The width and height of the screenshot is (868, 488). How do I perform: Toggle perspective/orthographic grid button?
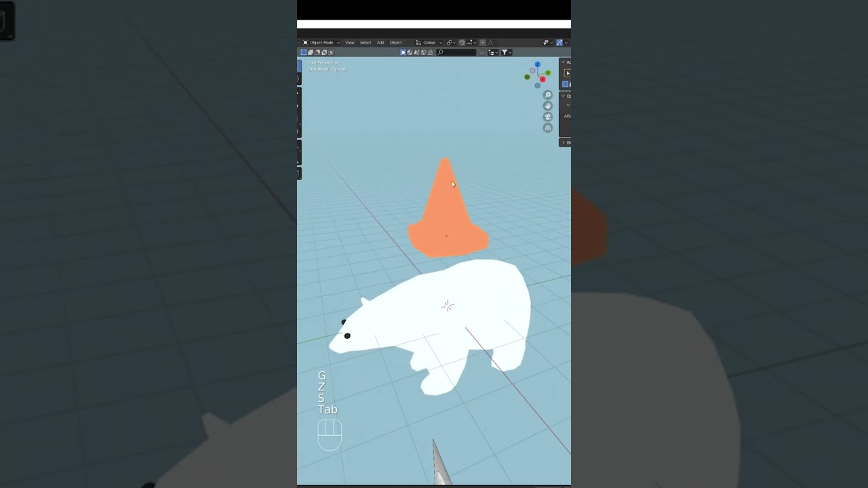point(548,127)
